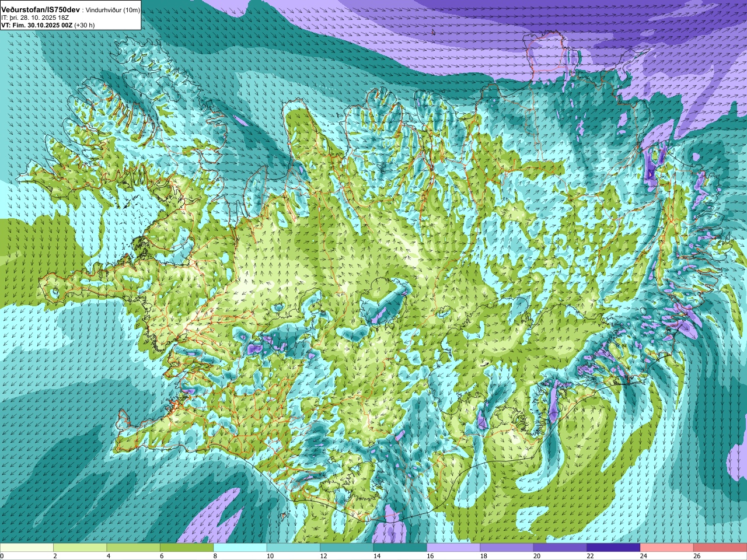Select the 10–12 light teal legend swatch

(x=294, y=548)
